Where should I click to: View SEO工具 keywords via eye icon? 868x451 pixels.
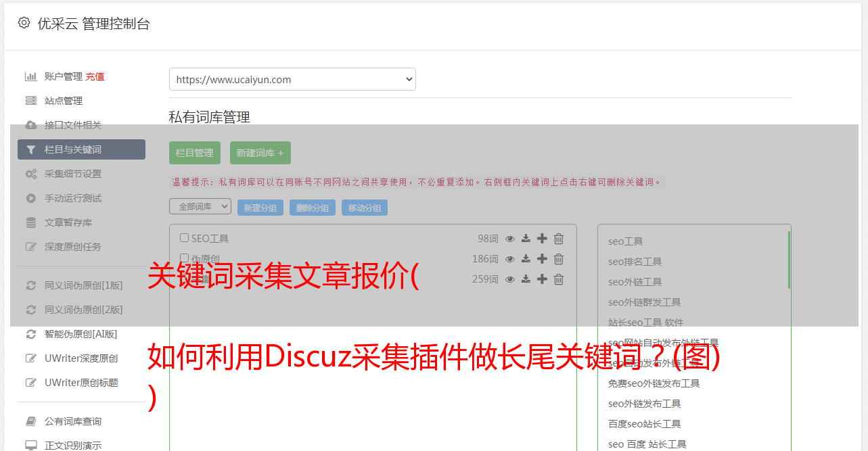(x=510, y=239)
